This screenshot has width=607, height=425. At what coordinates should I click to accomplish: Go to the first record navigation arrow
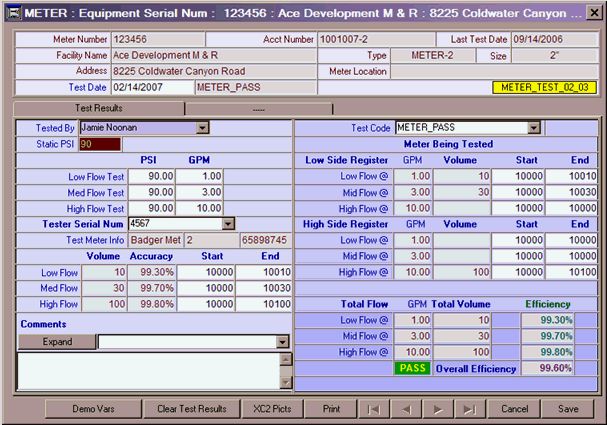click(372, 409)
